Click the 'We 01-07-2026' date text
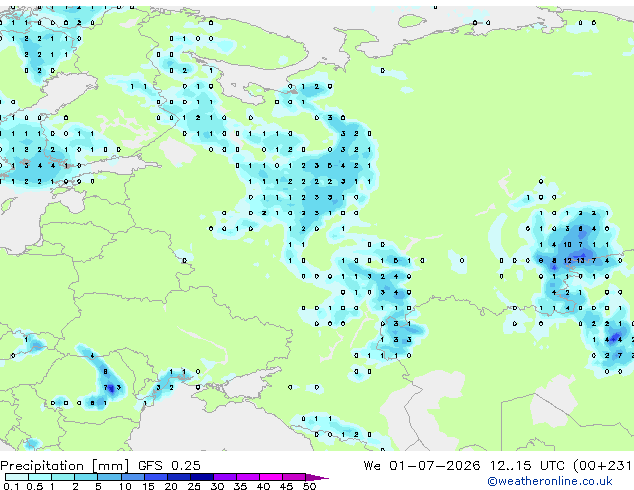 click(422, 466)
